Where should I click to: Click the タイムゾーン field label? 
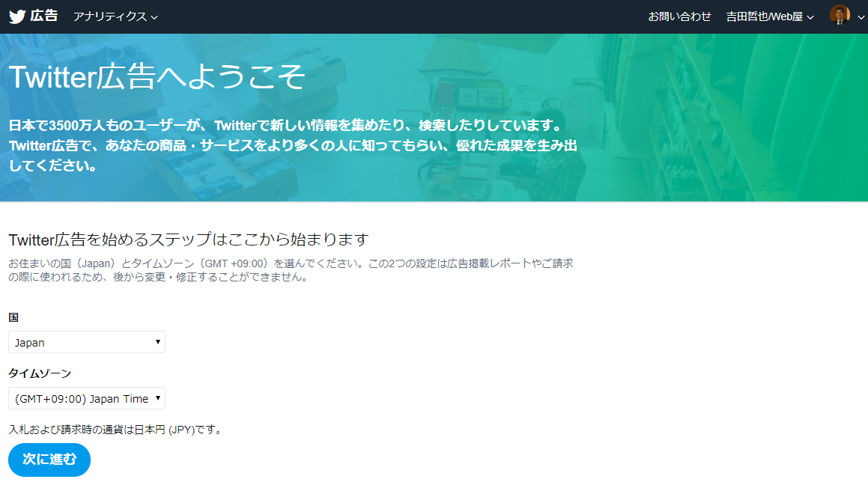[40, 373]
